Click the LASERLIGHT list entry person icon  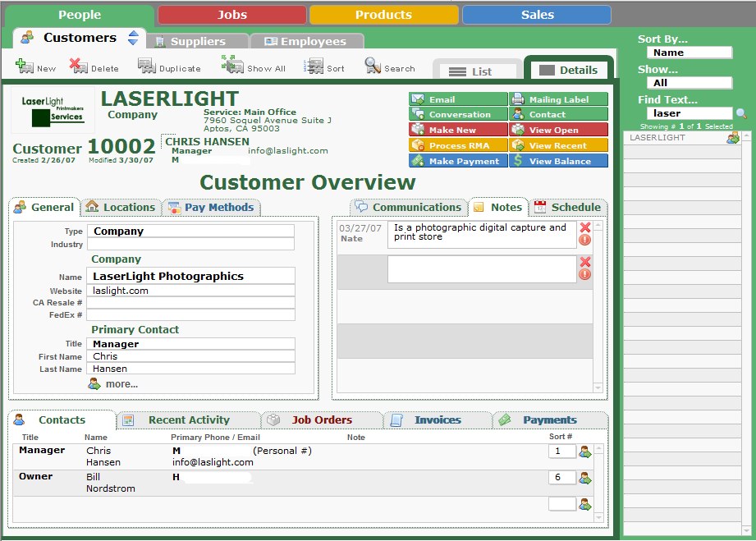[733, 138]
